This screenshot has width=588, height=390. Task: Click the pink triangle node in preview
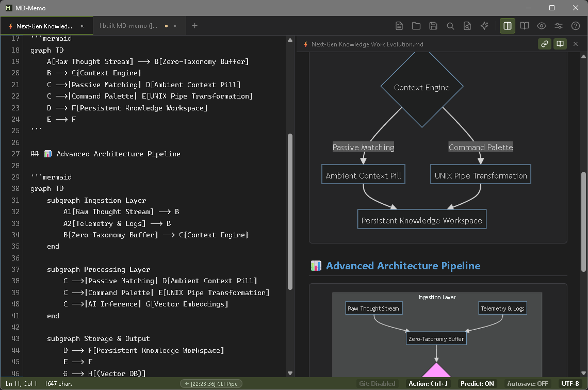tap(436, 370)
